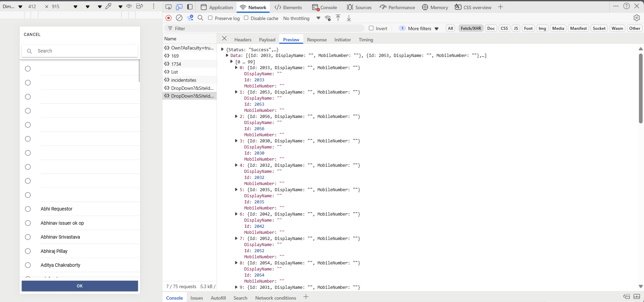
Task: Click the import HAR file upload icon
Action: point(338,18)
